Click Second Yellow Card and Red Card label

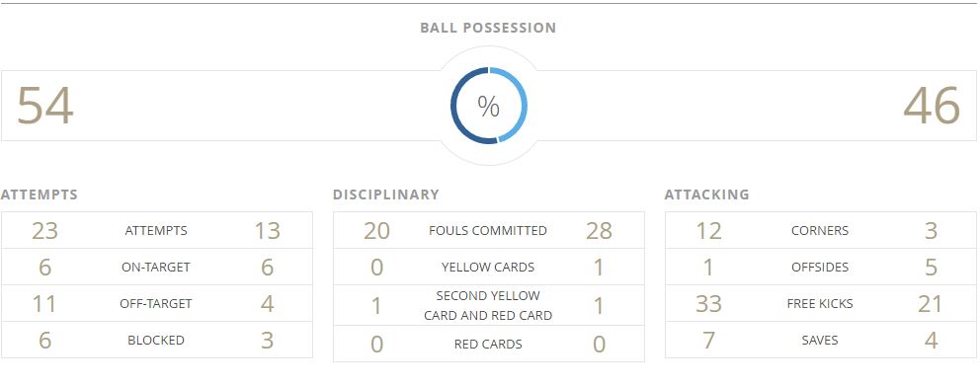(488, 305)
